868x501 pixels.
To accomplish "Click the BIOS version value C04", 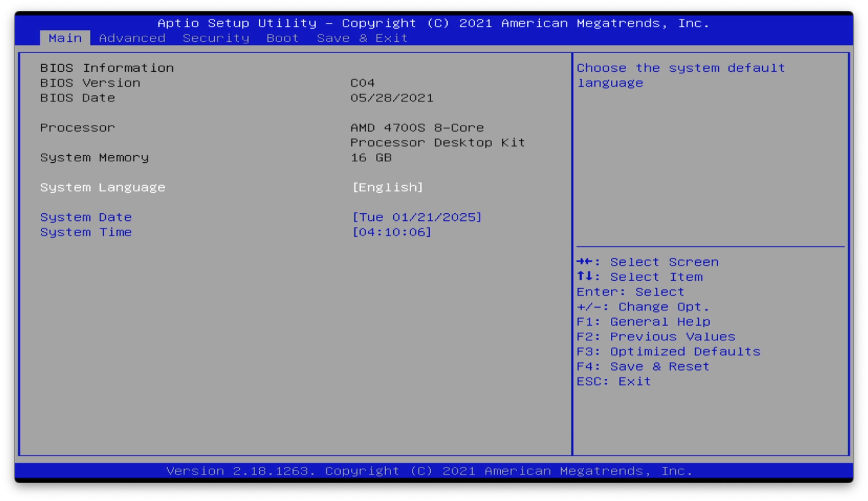I will [362, 83].
